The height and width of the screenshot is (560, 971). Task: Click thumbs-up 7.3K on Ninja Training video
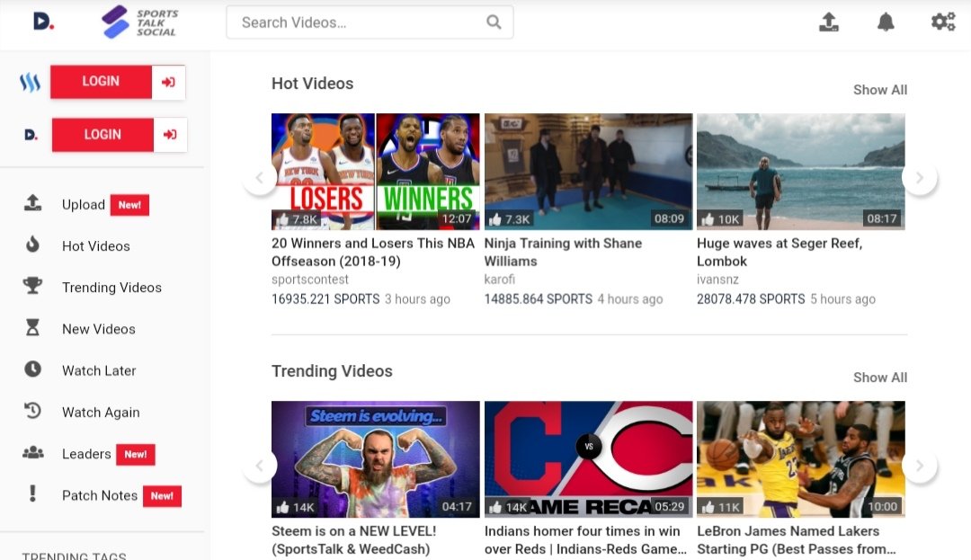click(x=509, y=219)
